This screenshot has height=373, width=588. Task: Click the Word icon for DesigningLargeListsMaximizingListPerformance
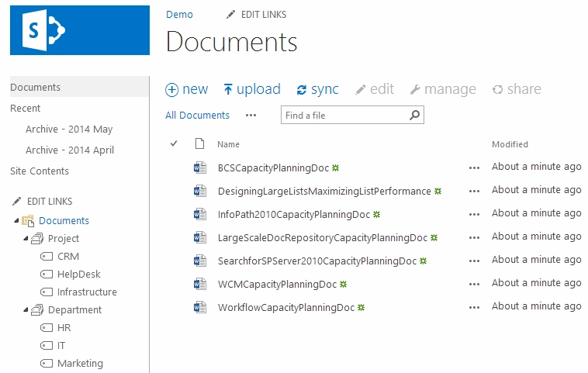tap(200, 191)
